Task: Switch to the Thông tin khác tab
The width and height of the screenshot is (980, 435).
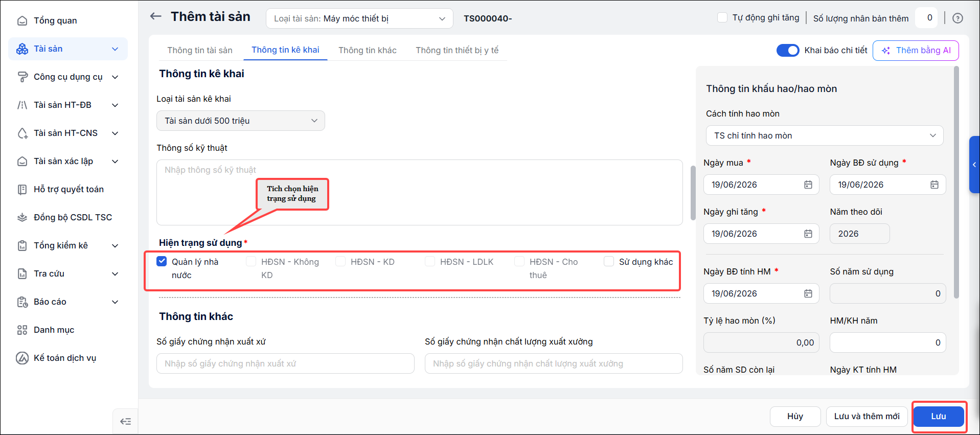Action: [368, 50]
